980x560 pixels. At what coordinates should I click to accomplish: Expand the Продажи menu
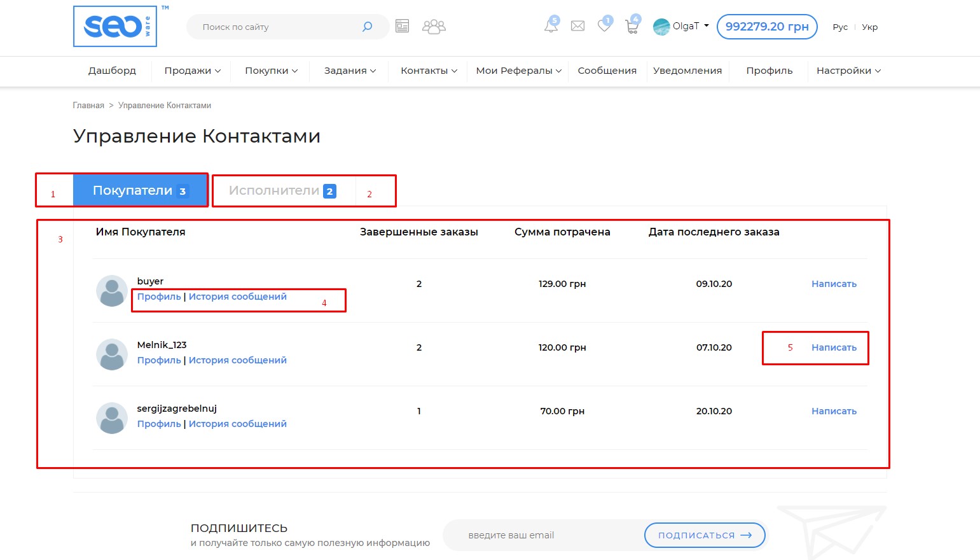192,71
